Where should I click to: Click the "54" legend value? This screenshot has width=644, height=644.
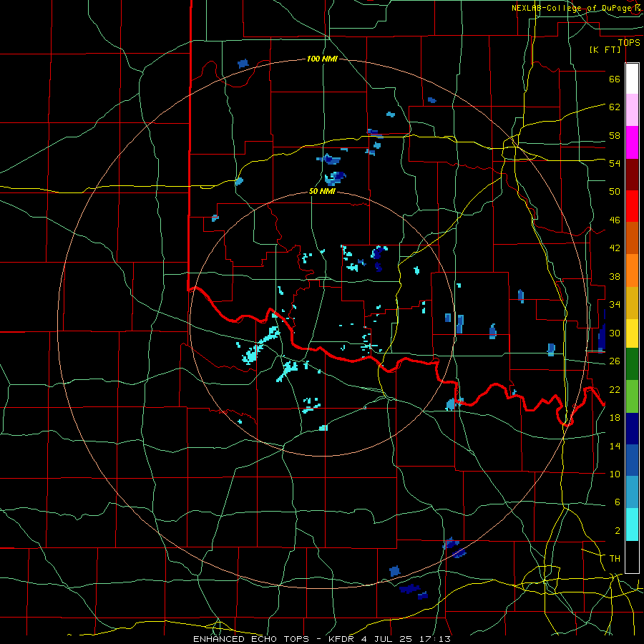click(x=615, y=163)
